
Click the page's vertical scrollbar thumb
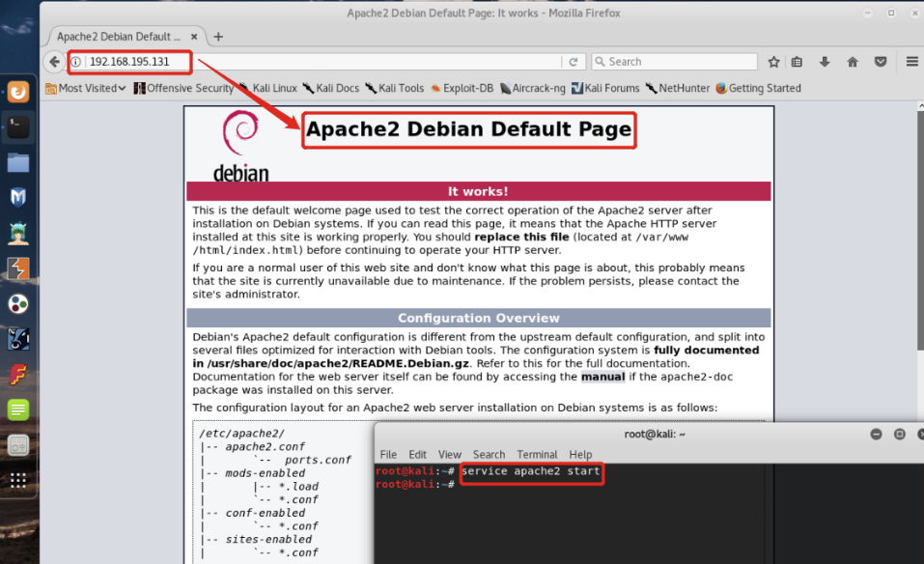click(x=920, y=230)
